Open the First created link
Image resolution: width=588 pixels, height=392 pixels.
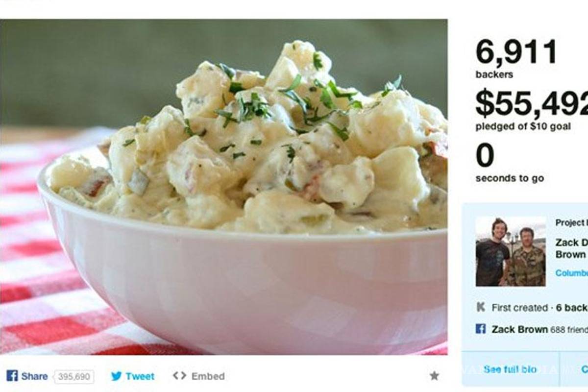tap(519, 308)
